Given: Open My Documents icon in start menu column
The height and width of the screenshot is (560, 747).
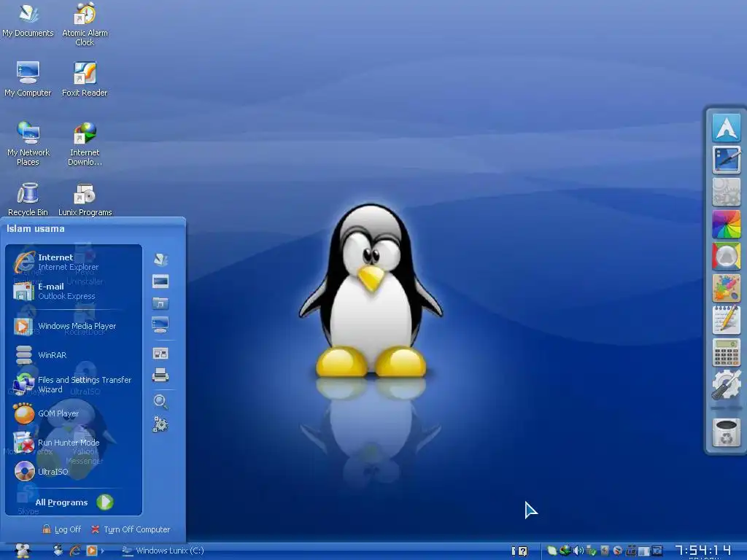Looking at the screenshot, I should click(160, 260).
